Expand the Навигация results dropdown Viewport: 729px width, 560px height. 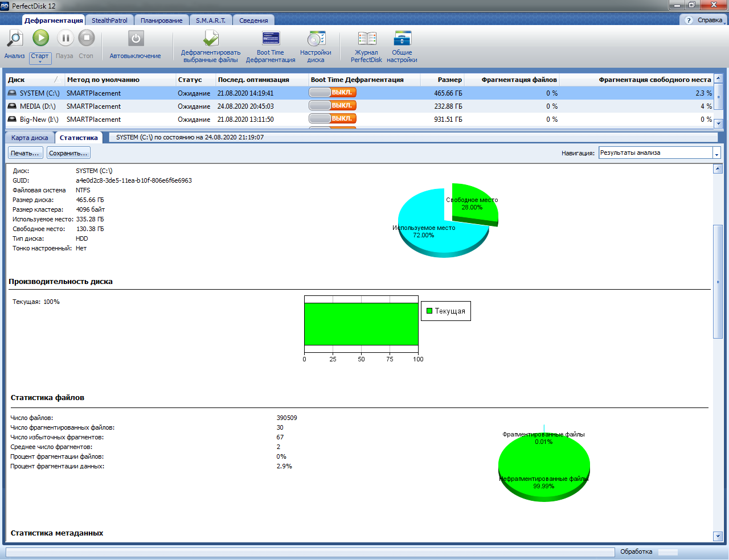(716, 153)
